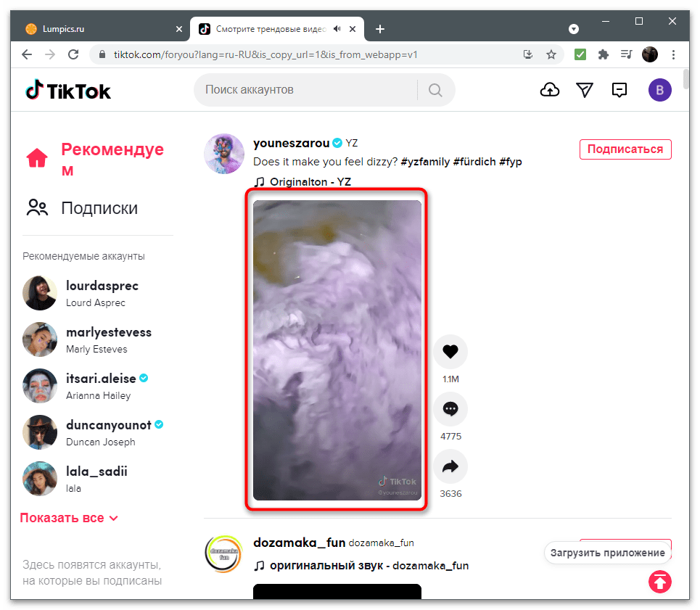
Task: Open the Рекомендуем feed
Action: [x=112, y=160]
